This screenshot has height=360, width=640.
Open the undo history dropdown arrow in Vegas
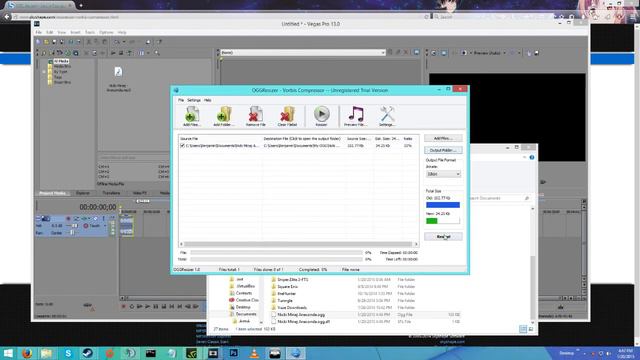pyautogui.click(x=124, y=42)
